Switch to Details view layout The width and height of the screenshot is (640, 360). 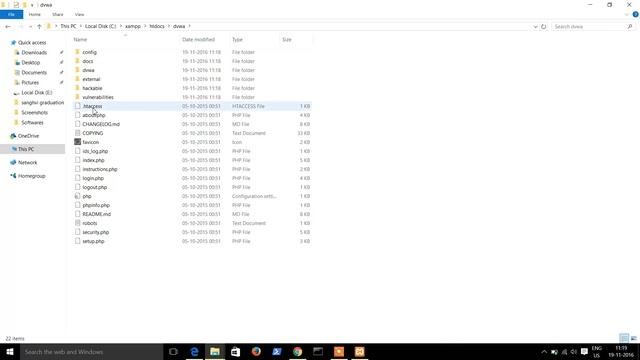(624, 338)
